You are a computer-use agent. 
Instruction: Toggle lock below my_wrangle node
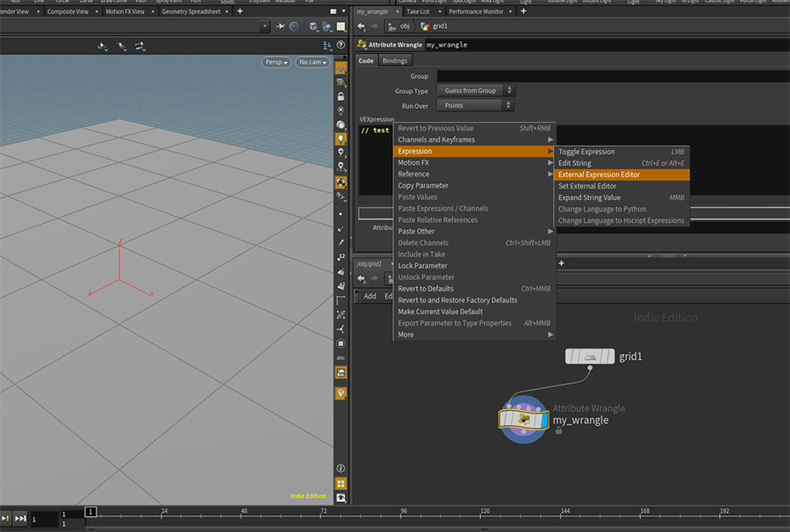(x=558, y=431)
